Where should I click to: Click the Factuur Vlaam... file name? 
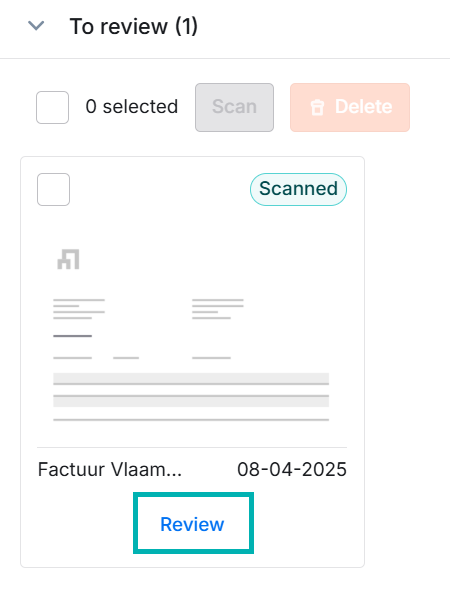[x=110, y=470]
